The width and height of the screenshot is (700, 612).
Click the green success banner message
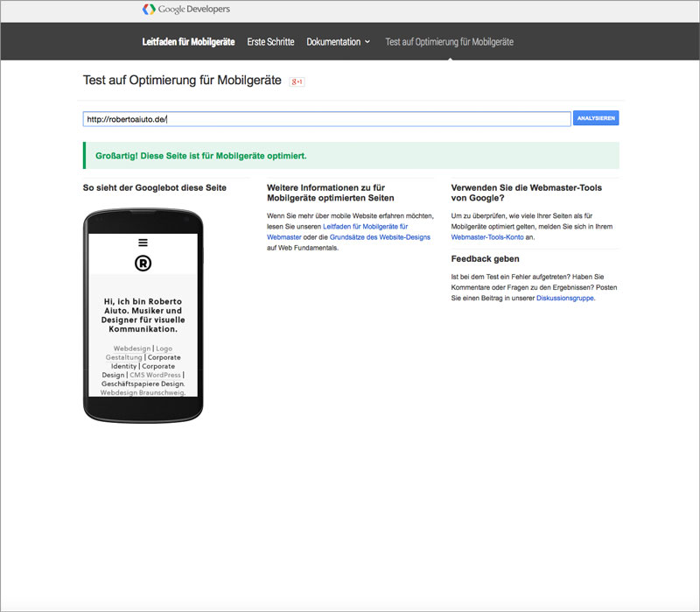[x=201, y=155]
